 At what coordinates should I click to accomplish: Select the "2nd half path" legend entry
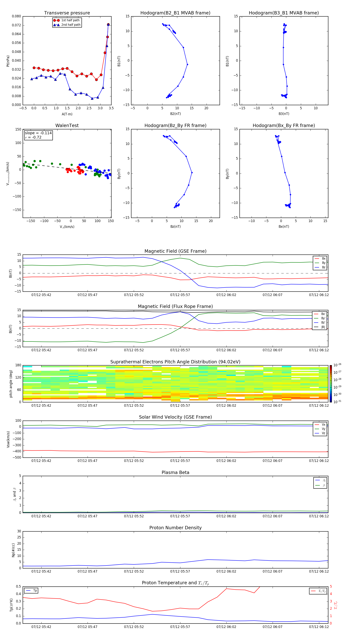point(67,25)
